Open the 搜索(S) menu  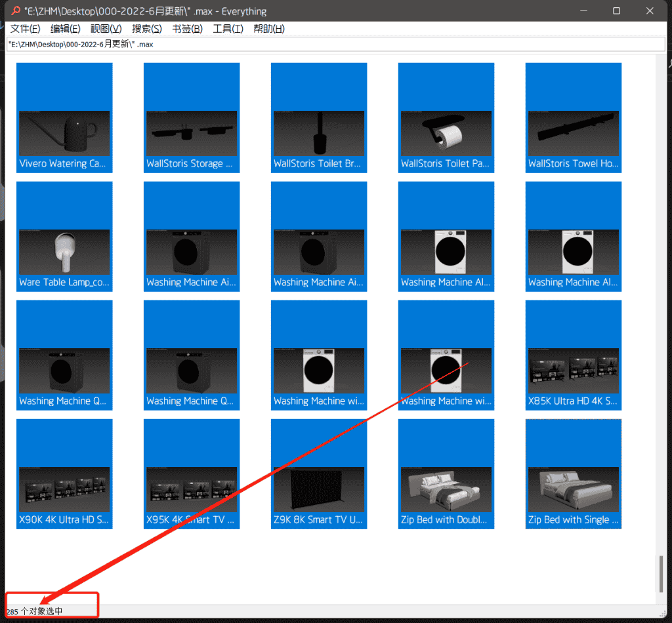[146, 29]
